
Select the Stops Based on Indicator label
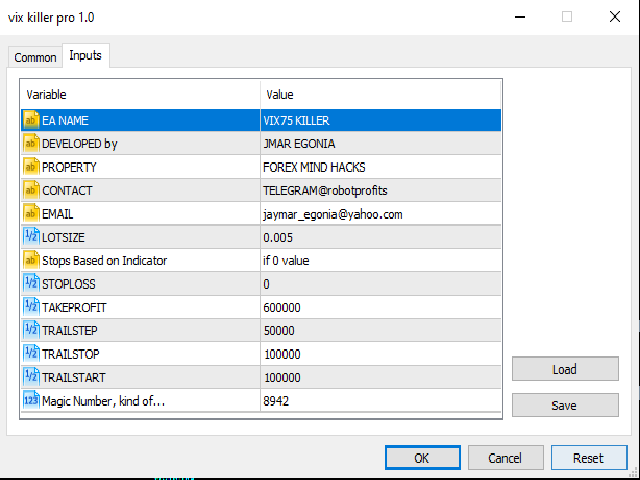104,261
